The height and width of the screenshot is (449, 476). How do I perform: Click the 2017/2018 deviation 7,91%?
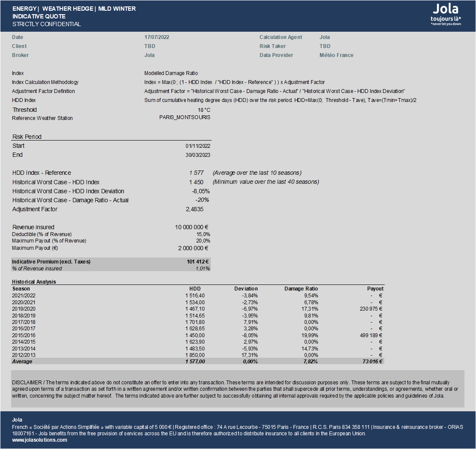(251, 322)
